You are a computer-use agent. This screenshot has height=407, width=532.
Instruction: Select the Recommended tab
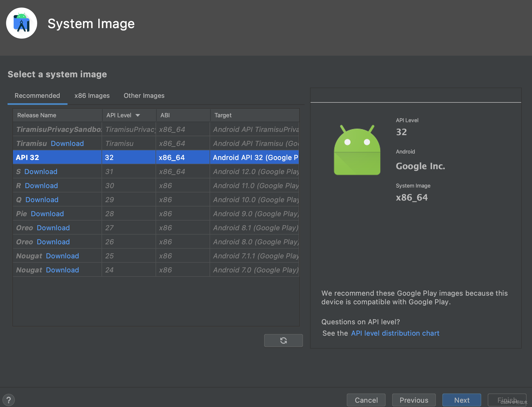[37, 96]
